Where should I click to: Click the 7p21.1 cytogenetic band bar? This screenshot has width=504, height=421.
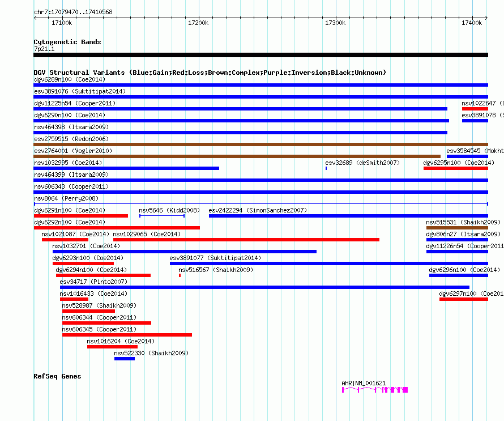(260, 55)
